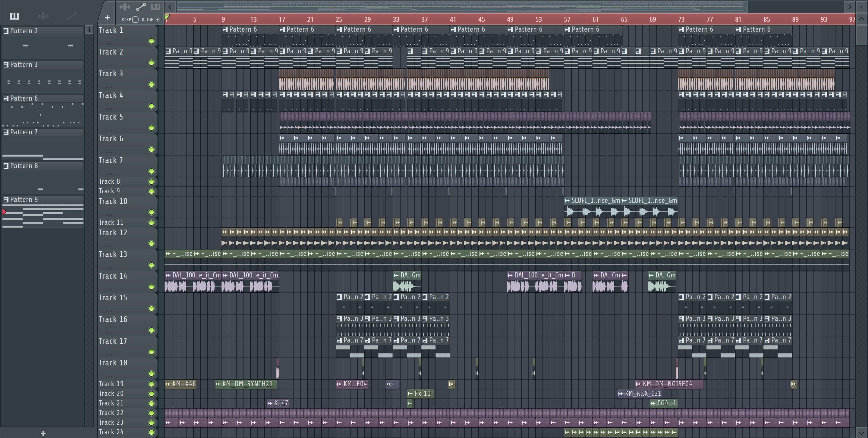Mute Track 5 with its green LED
The height and width of the screenshot is (438, 868).
(151, 128)
